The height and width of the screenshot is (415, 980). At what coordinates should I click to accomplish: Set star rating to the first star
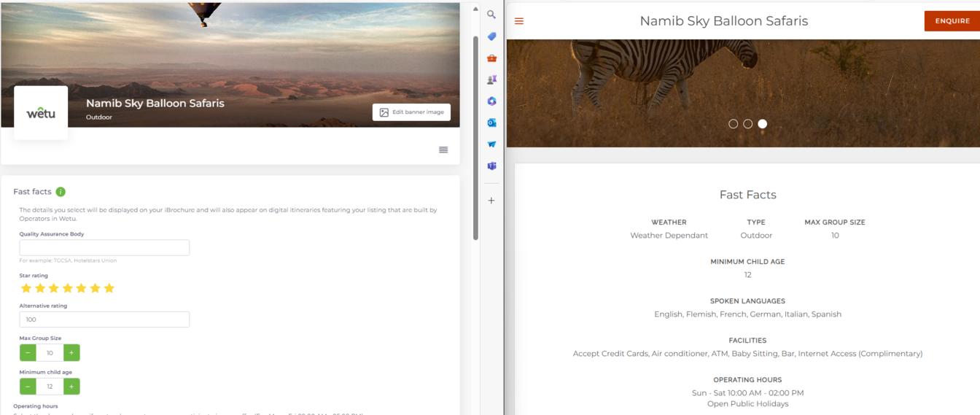tap(26, 288)
